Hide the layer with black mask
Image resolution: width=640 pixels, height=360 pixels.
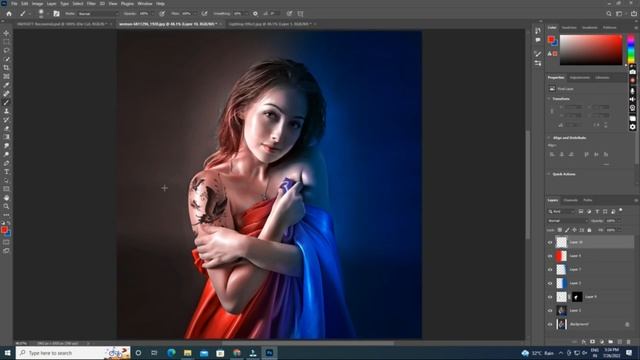550,297
